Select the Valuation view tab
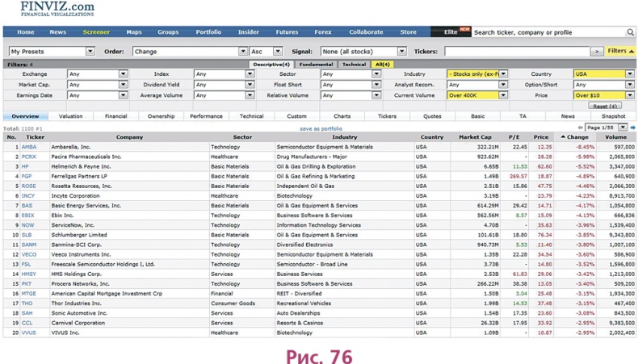 (70, 116)
